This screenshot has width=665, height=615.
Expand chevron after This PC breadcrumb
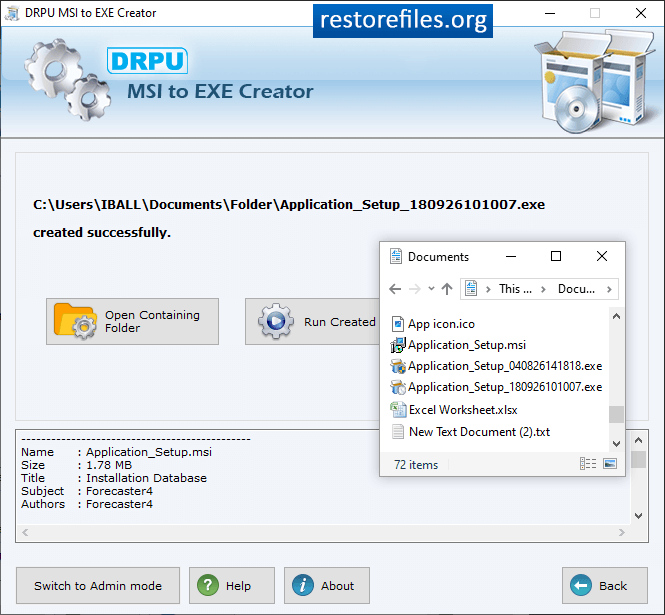[543, 289]
